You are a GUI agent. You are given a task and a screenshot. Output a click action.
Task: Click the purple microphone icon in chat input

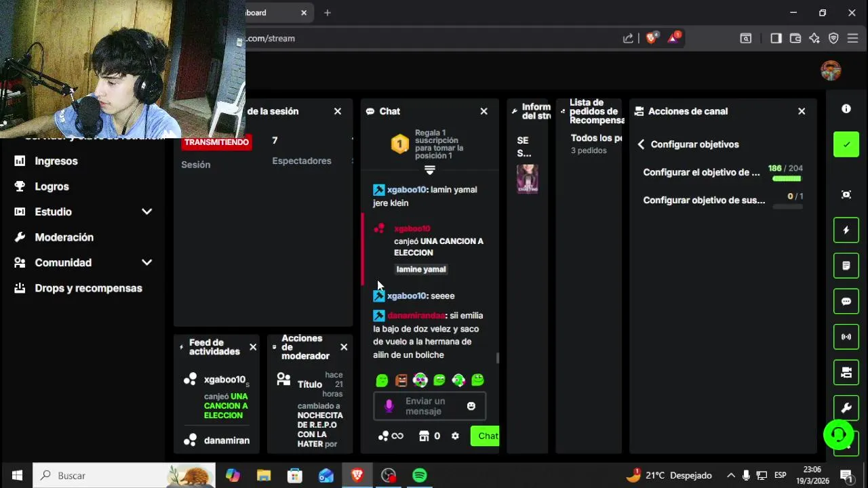click(389, 406)
